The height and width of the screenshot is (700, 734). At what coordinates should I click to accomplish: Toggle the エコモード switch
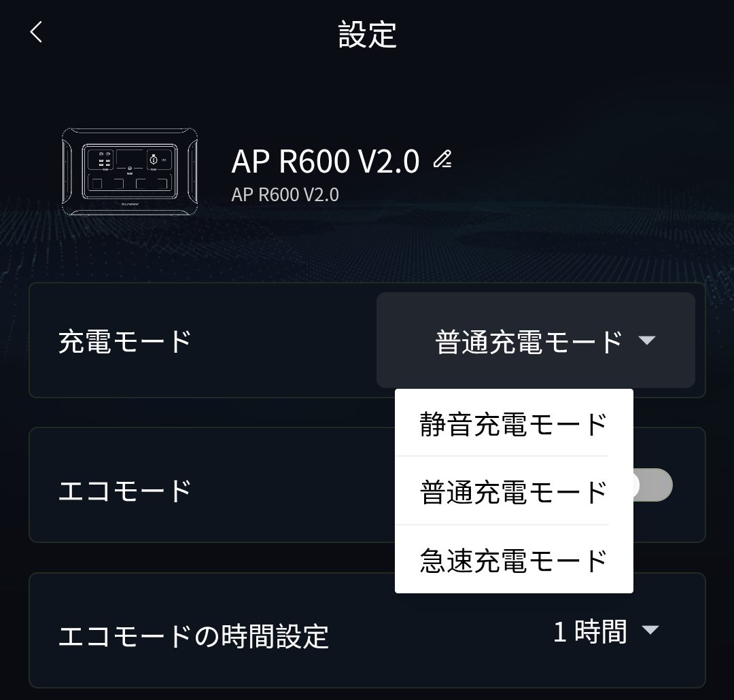click(x=652, y=485)
